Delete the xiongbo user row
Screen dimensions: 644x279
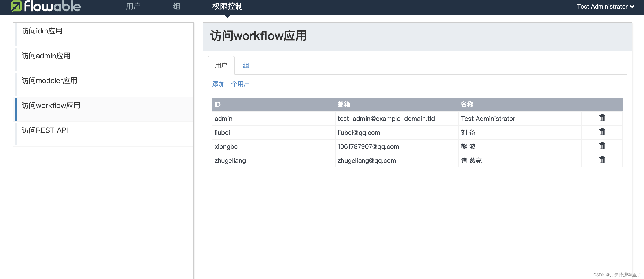point(602,146)
